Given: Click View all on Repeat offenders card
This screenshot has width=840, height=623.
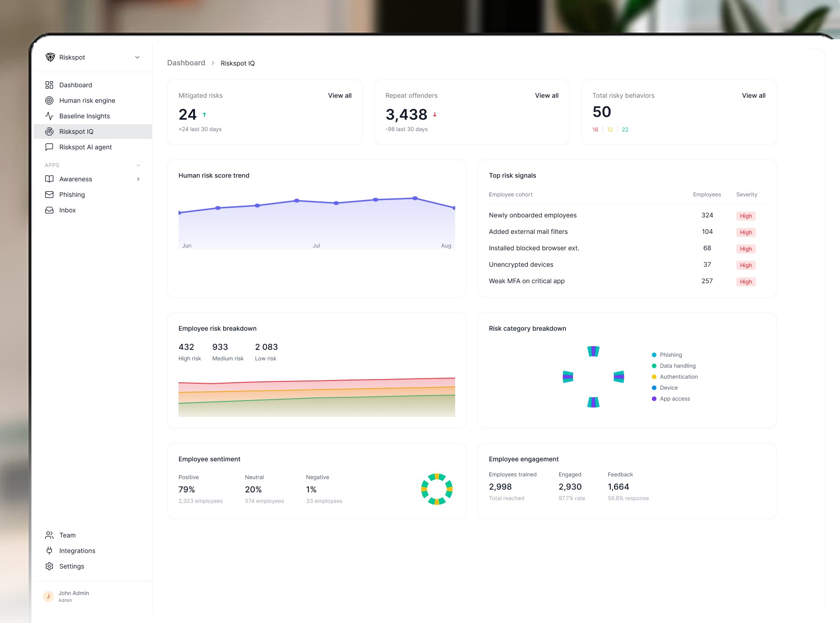Looking at the screenshot, I should [x=546, y=95].
